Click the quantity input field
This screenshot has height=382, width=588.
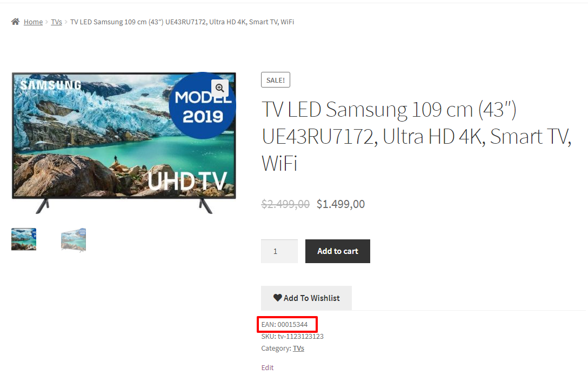(279, 251)
